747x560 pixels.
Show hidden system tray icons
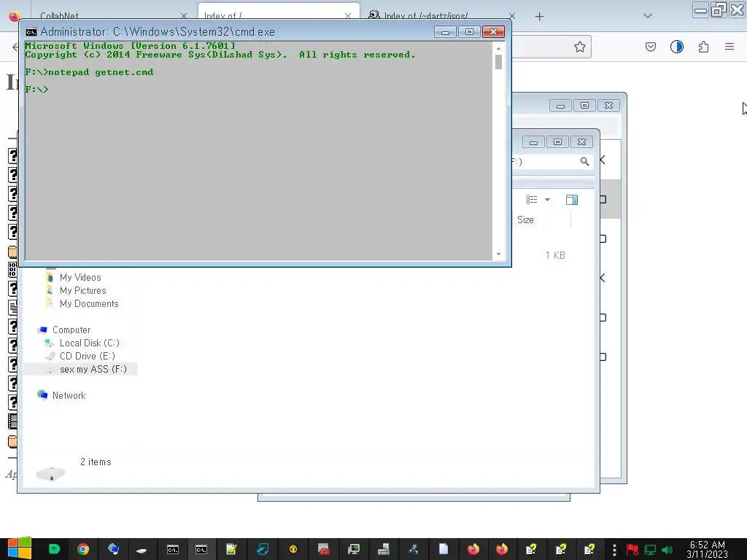click(614, 550)
